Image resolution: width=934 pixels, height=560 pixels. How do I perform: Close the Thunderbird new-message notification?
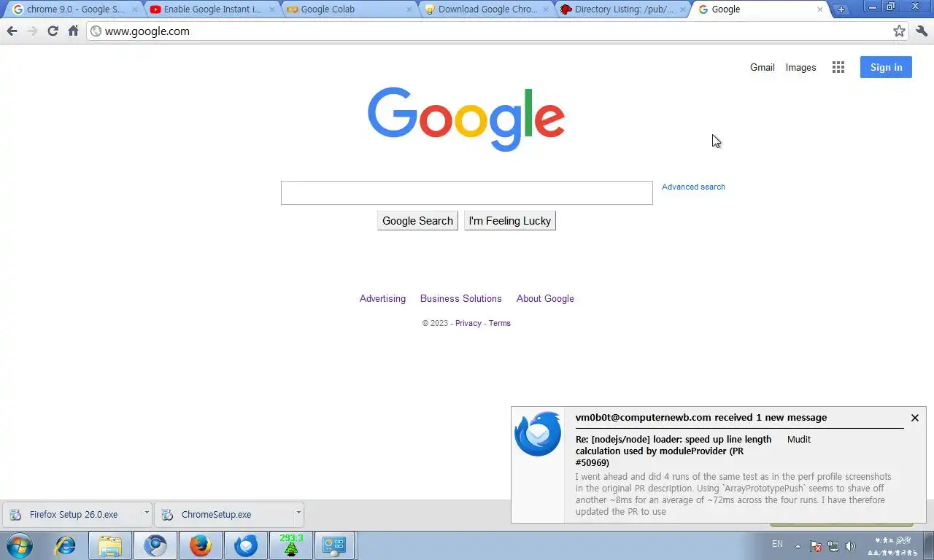(914, 418)
